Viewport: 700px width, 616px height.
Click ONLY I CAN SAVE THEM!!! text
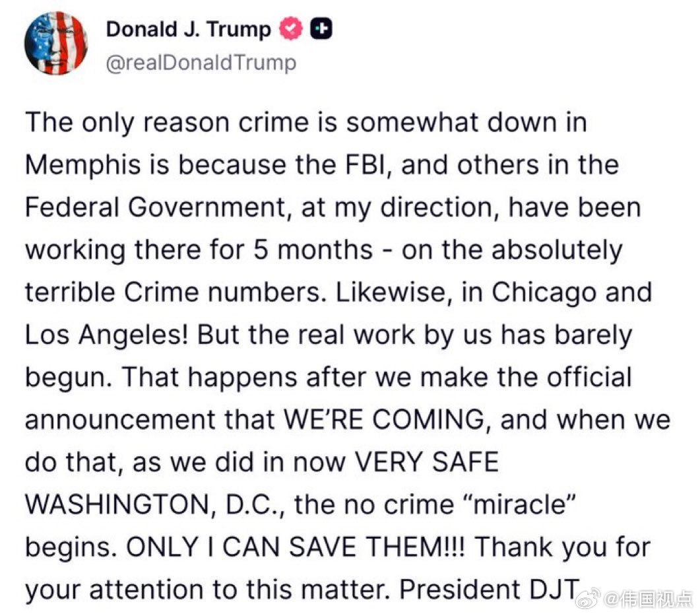(296, 547)
